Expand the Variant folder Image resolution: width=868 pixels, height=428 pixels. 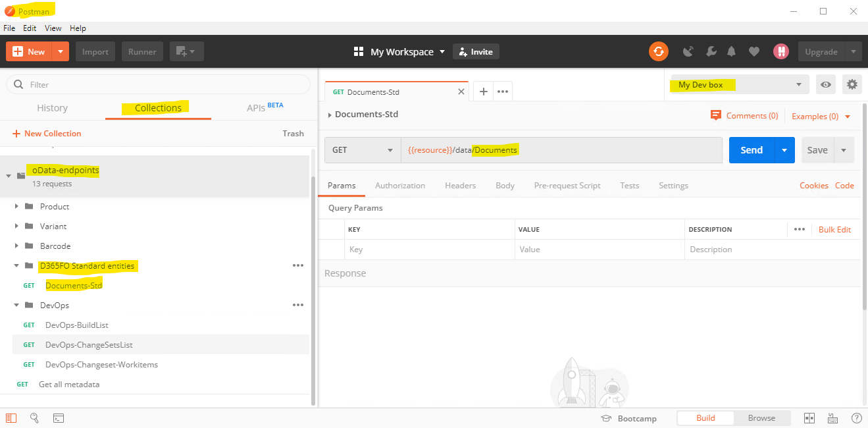(16, 226)
